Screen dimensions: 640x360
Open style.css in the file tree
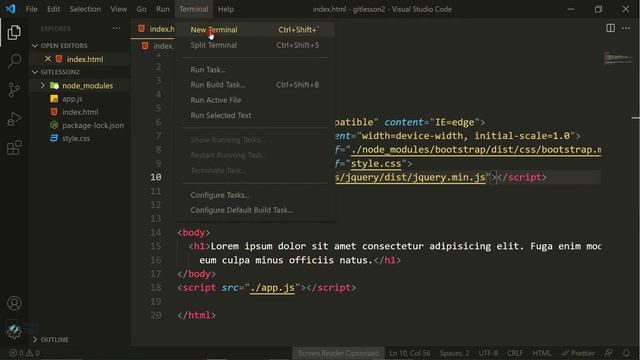(76, 138)
